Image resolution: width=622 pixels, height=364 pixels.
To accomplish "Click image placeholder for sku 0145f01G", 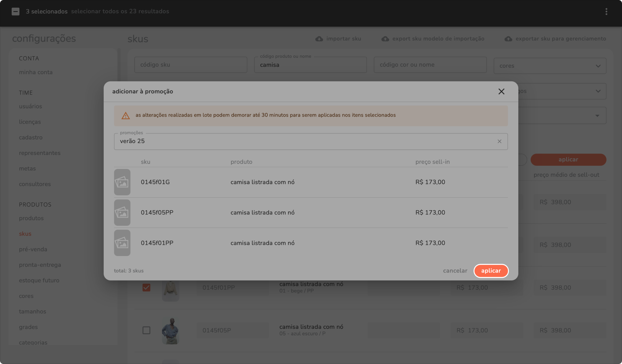I will [x=122, y=182].
